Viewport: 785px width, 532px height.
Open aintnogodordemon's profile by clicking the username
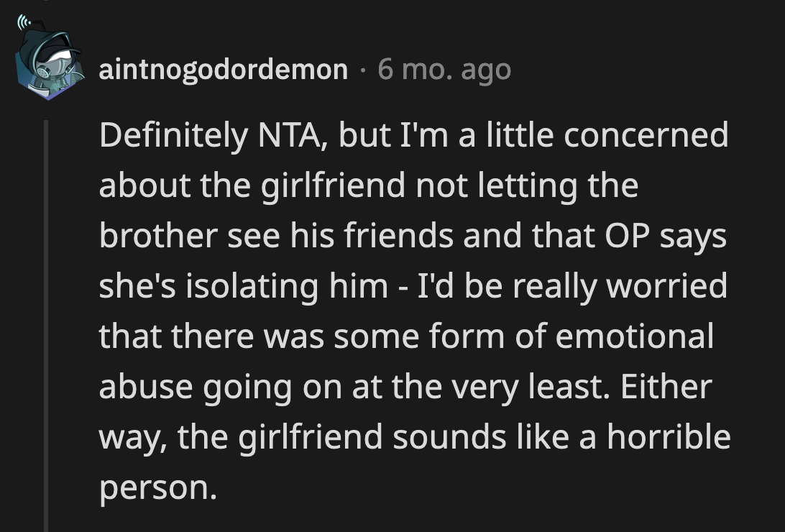tap(223, 70)
